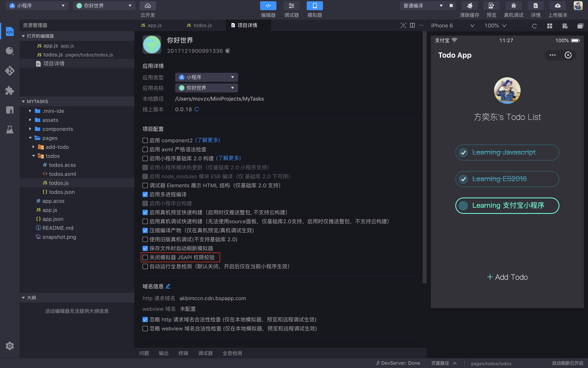Toggle the 调试器 debugger panel button
This screenshot has width=588, height=368.
[x=291, y=6]
